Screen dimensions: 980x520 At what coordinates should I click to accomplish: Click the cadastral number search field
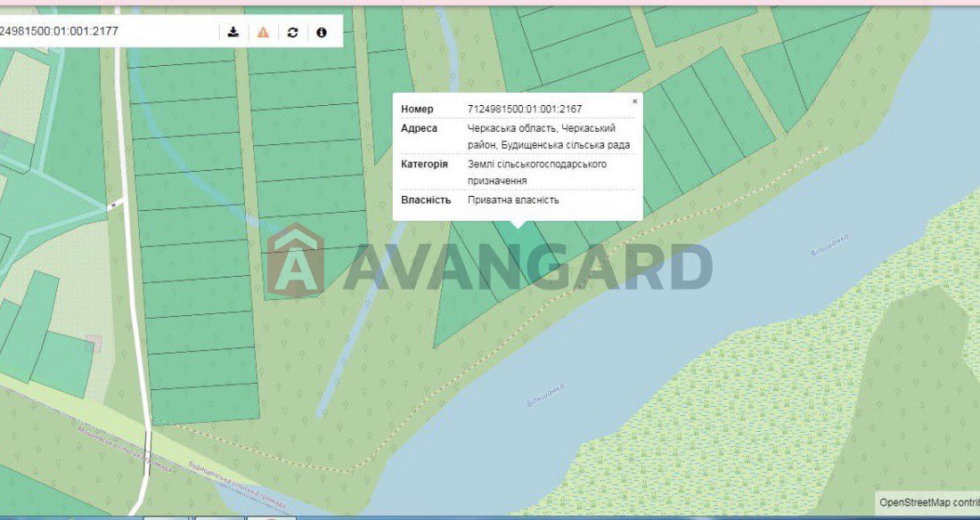point(107,31)
